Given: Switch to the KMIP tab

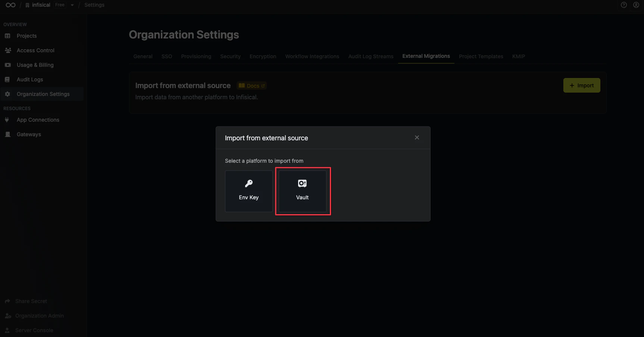Looking at the screenshot, I should tap(519, 56).
